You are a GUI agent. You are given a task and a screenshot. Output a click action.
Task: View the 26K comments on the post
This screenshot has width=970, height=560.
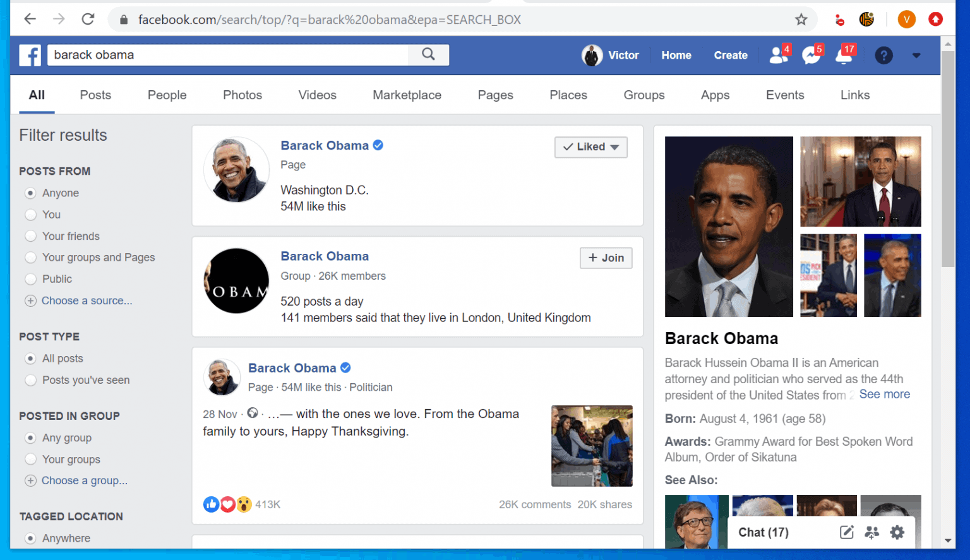(535, 504)
